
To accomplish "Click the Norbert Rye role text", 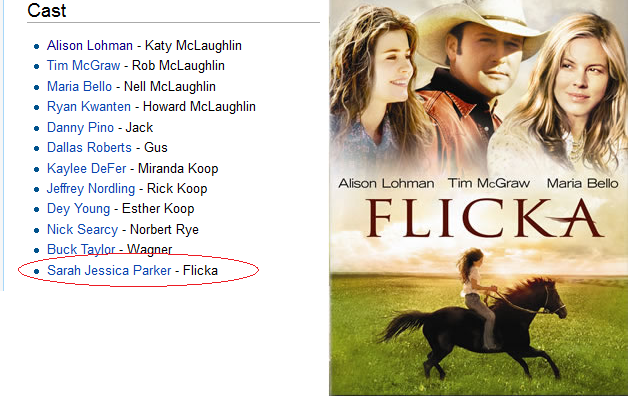I will click(x=164, y=230).
